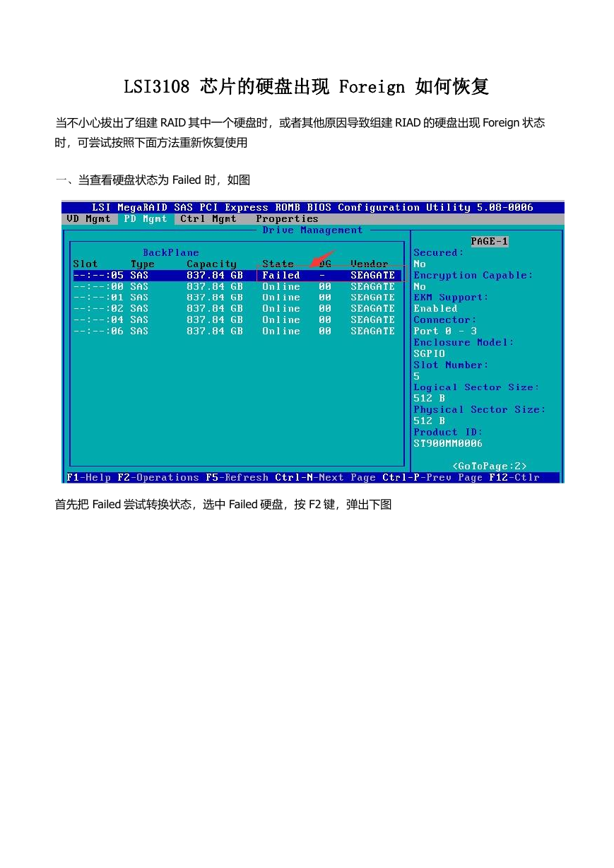The height and width of the screenshot is (868, 614).
Task: Select the Properties tab
Action: pyautogui.click(x=287, y=219)
